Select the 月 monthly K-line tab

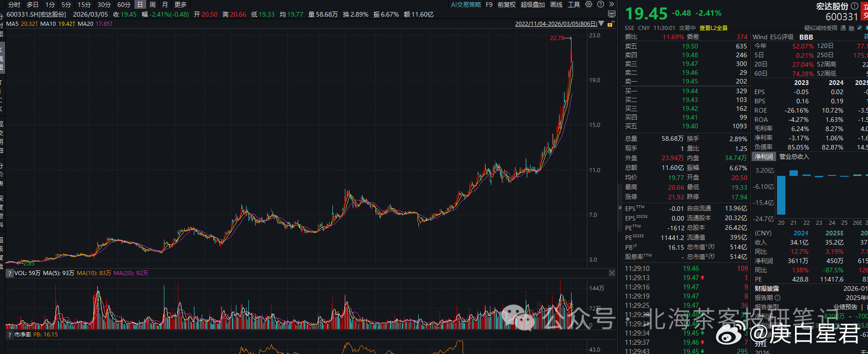pos(165,5)
